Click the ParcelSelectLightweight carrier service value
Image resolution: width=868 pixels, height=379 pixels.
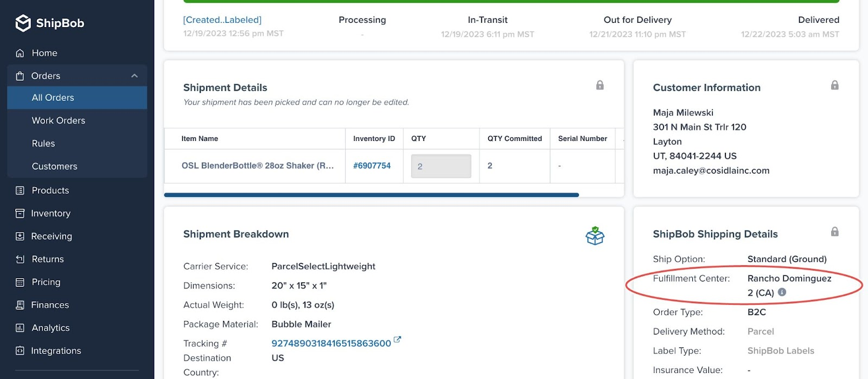pos(323,266)
